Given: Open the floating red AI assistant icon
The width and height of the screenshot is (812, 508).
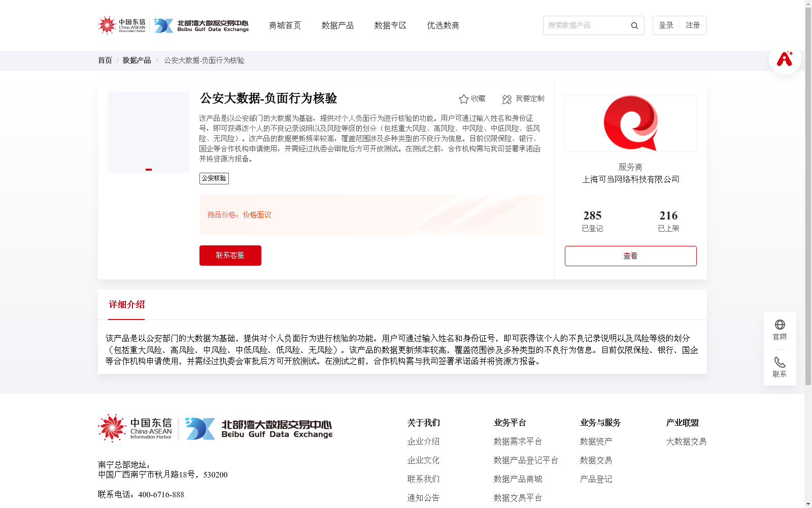Looking at the screenshot, I should tap(785, 58).
